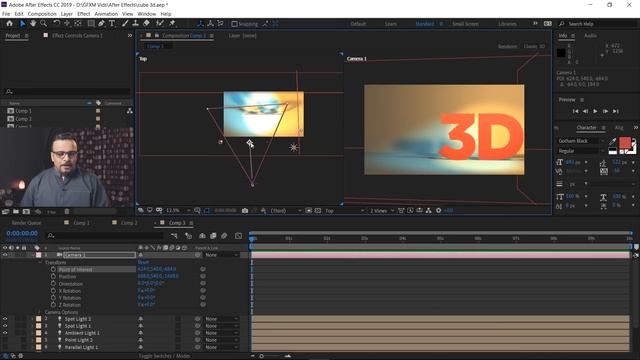The width and height of the screenshot is (640, 360).
Task: Open the Composition menu
Action: point(42,14)
